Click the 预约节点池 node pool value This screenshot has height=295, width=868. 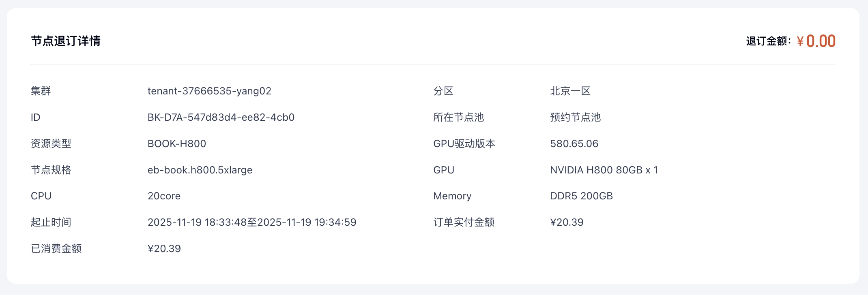[x=575, y=117]
